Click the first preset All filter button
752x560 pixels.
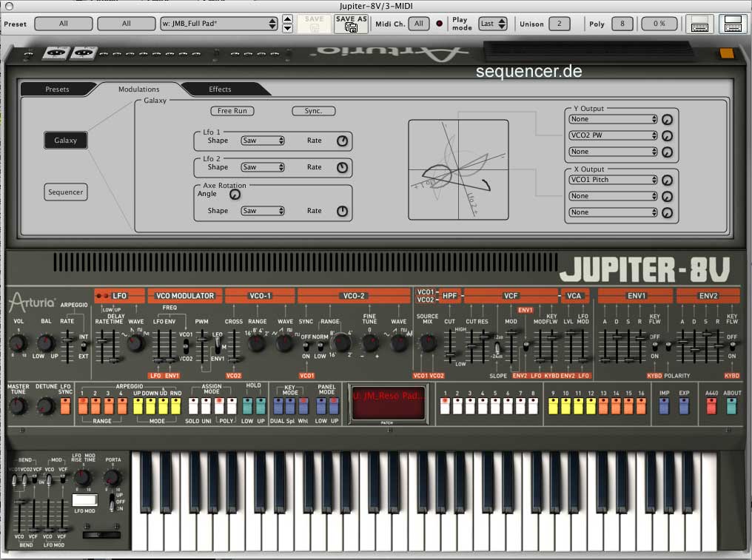coord(64,24)
